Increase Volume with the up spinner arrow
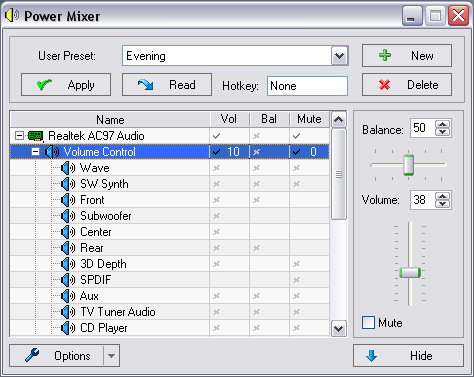The width and height of the screenshot is (474, 377). point(443,196)
